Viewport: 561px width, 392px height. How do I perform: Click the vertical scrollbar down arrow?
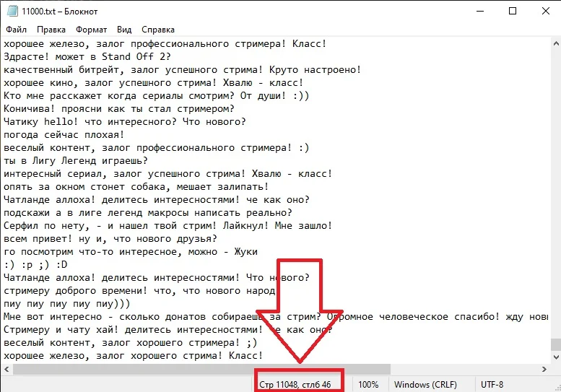[556, 357]
